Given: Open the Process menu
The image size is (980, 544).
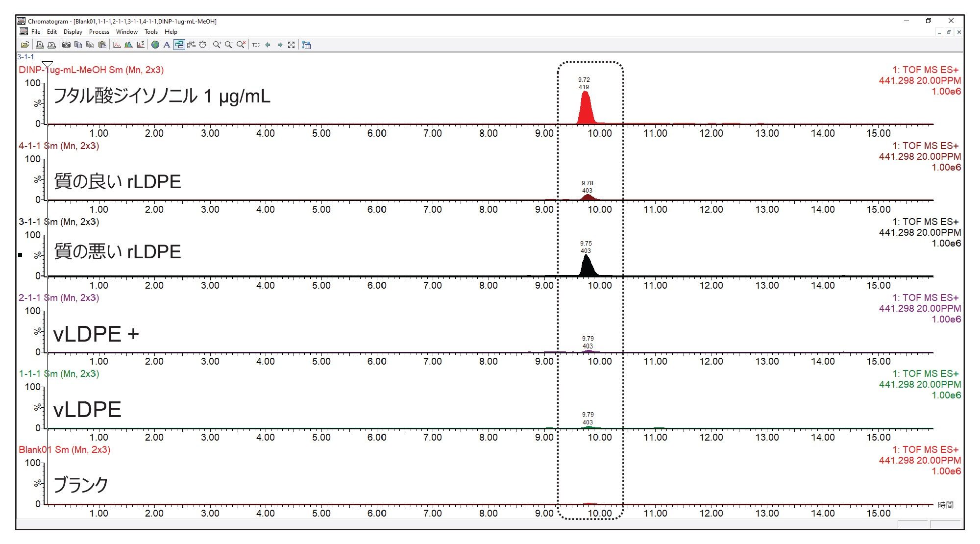Looking at the screenshot, I should pos(99,32).
